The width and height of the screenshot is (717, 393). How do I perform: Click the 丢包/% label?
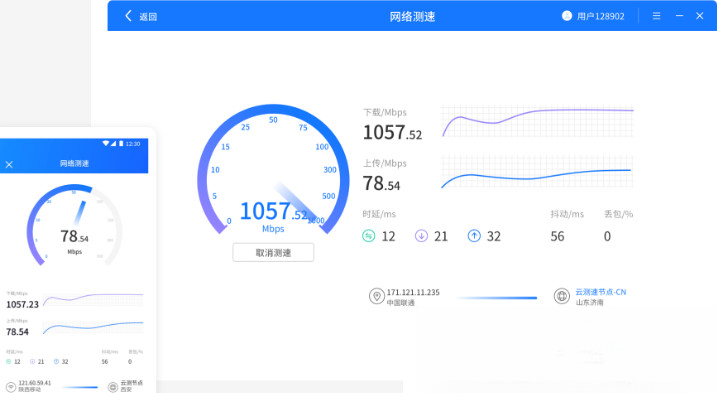point(619,214)
